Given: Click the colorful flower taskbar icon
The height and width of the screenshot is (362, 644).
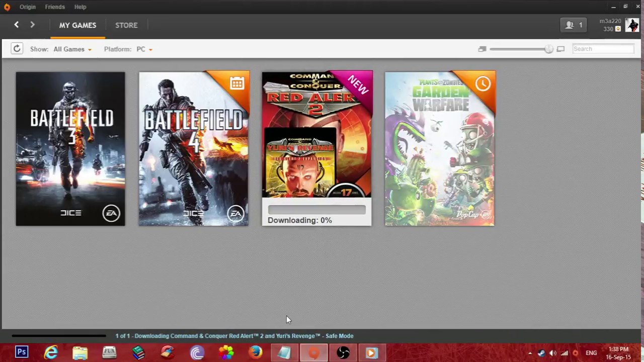Looking at the screenshot, I should [x=226, y=352].
